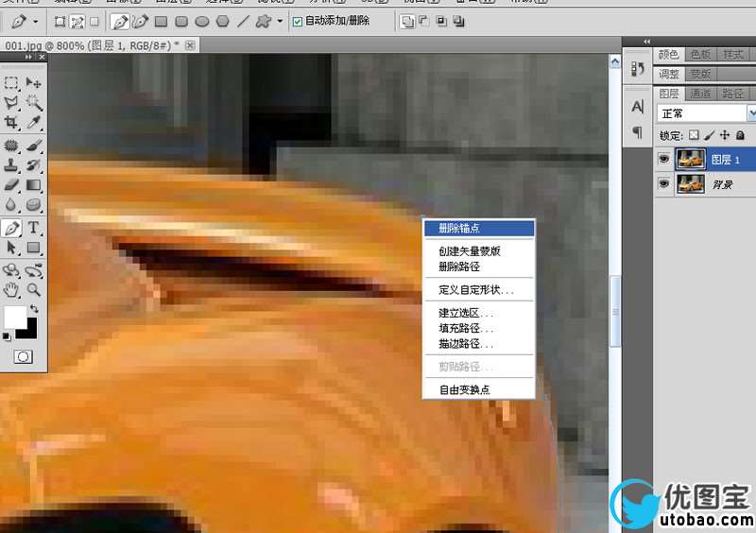Image resolution: width=756 pixels, height=533 pixels.
Task: Choose 建立选区 from the context menu
Action: (479, 313)
